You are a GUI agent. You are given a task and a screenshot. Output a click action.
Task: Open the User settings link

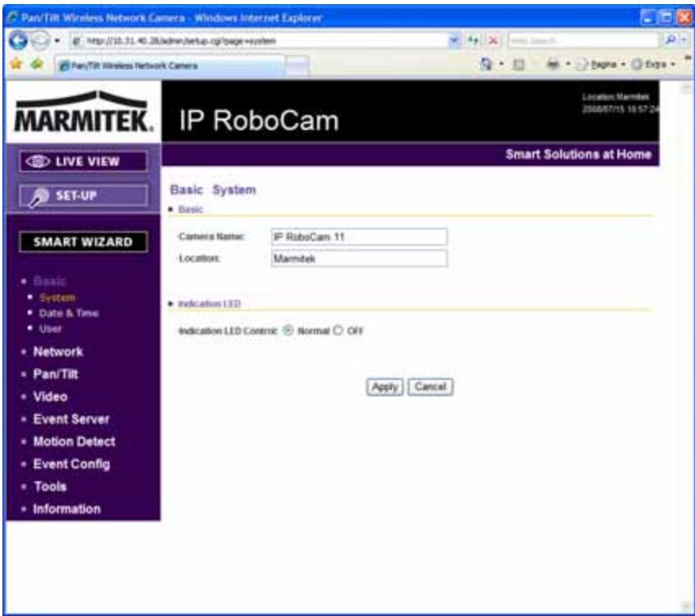click(50, 328)
